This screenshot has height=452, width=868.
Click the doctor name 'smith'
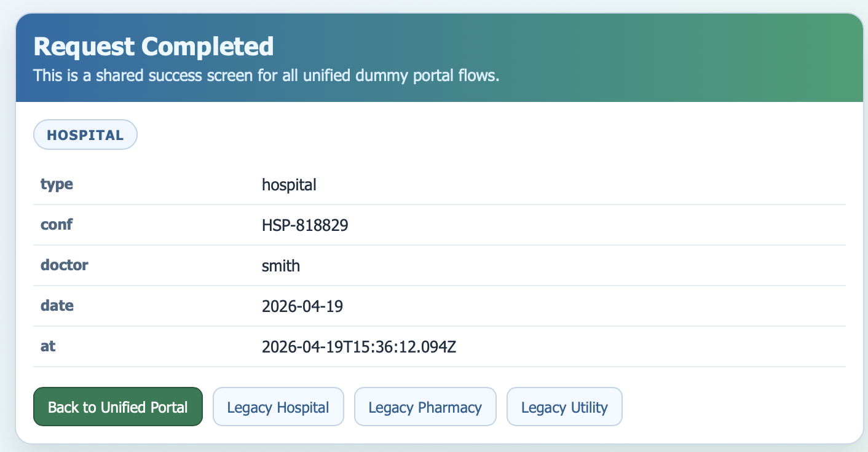point(281,266)
